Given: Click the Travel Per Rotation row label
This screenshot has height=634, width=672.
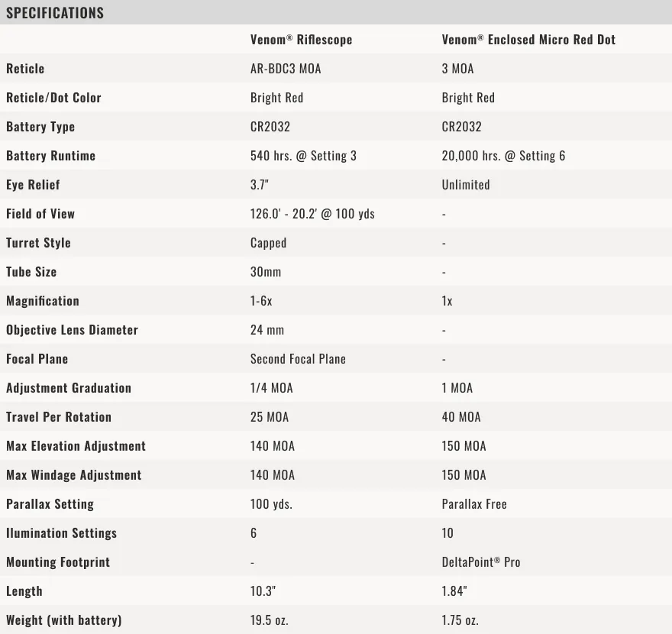Looking at the screenshot, I should click(x=59, y=417).
